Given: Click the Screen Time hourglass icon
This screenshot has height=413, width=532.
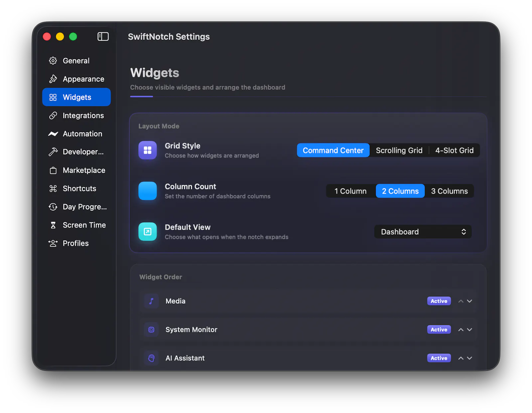Looking at the screenshot, I should point(53,225).
